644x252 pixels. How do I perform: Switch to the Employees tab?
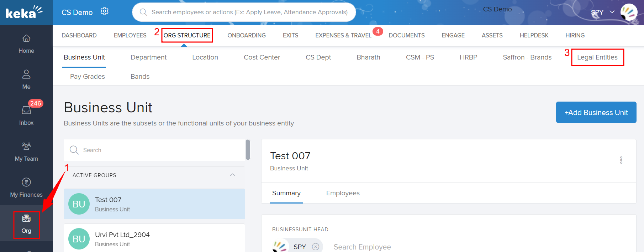tap(343, 193)
